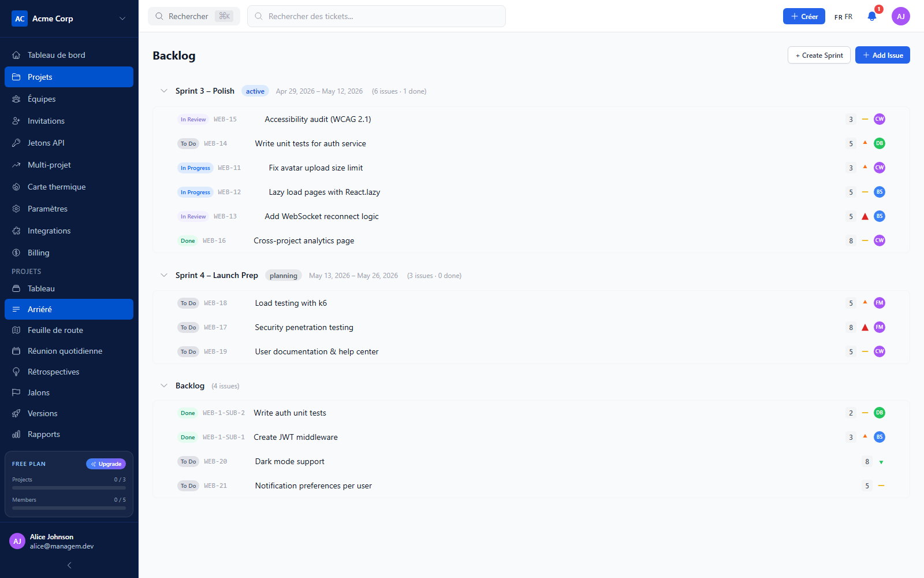924x578 pixels.
Task: Open the FR language selector
Action: 843,17
